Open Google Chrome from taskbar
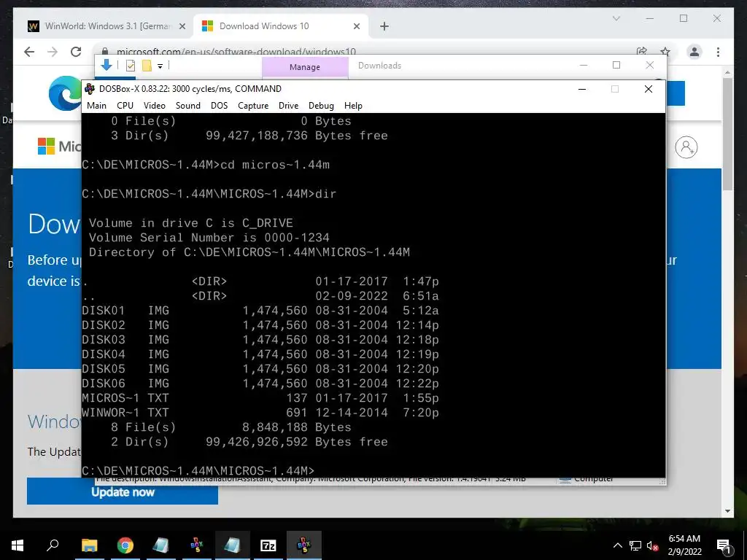747x560 pixels. [x=125, y=545]
